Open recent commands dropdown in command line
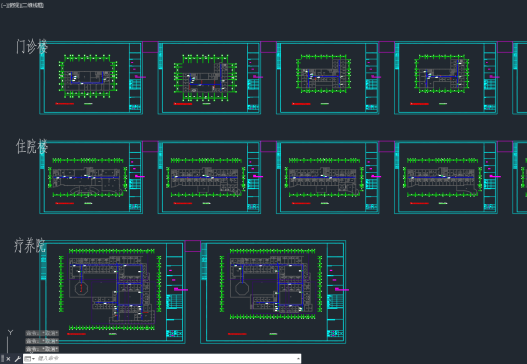Viewport: 527px width, 364px height. (x=30, y=359)
